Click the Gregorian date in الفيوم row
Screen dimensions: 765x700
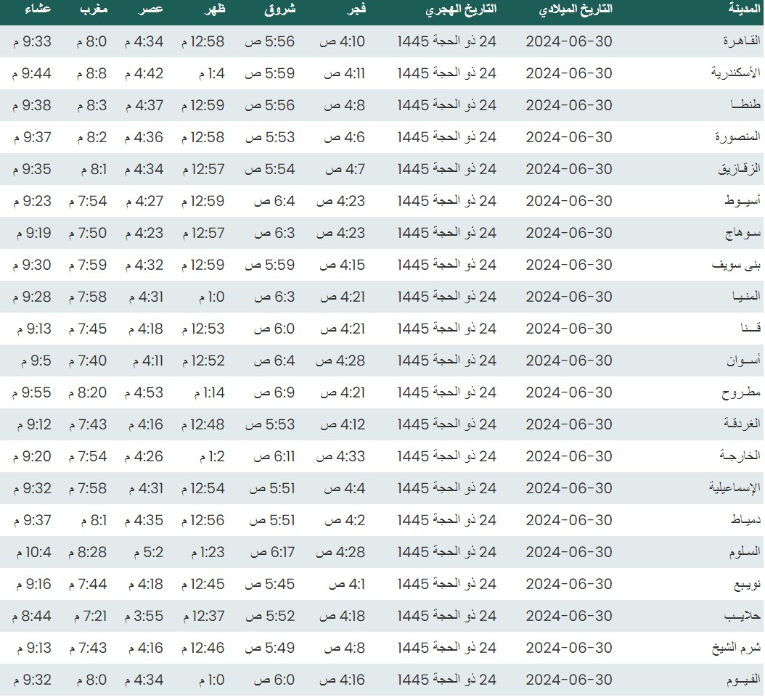click(569, 680)
